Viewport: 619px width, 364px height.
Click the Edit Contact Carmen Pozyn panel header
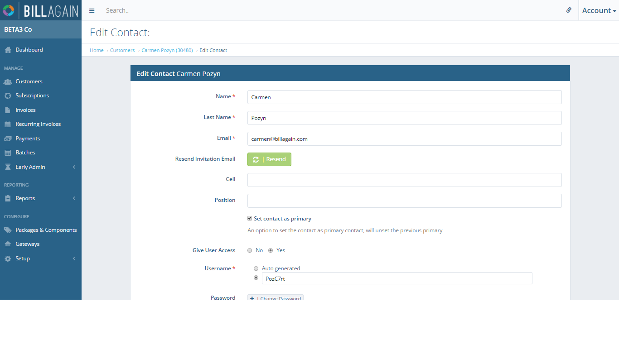coord(350,73)
